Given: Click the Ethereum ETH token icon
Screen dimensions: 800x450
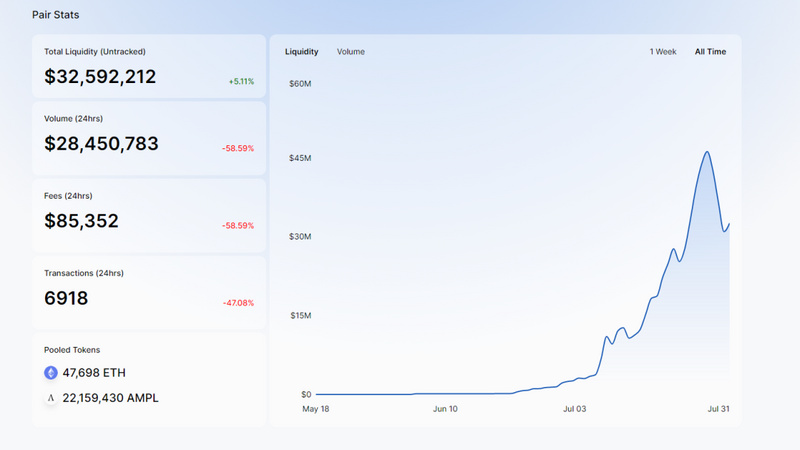Looking at the screenshot, I should [x=51, y=372].
